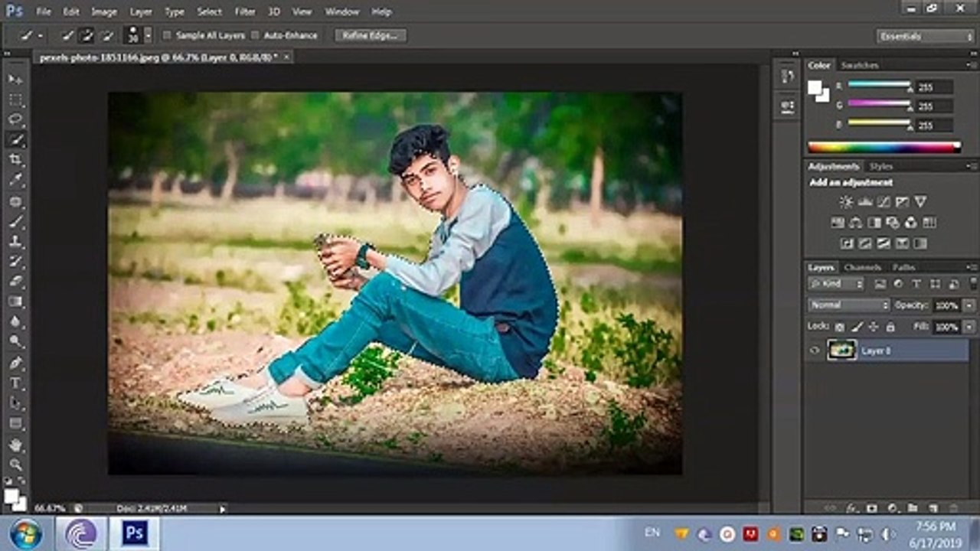This screenshot has height=551, width=980.
Task: Enable the Auto-Enhance checkbox
Action: [x=256, y=35]
